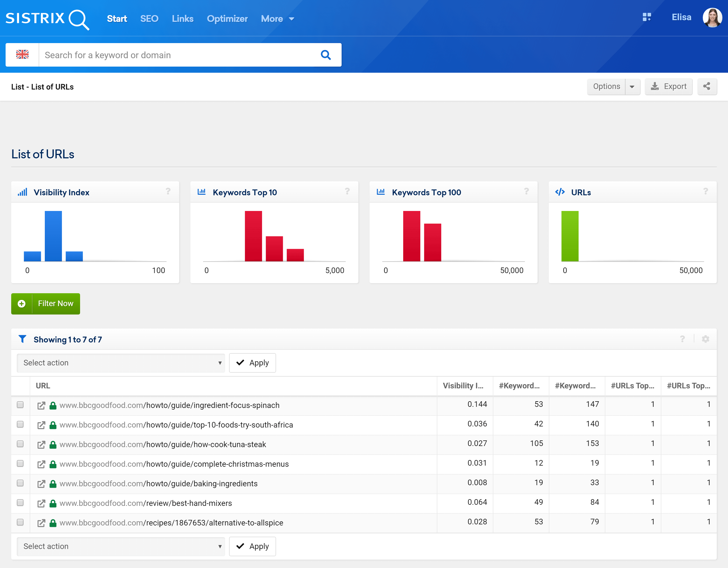Open the complete-christmas-menus URL link

point(174,464)
